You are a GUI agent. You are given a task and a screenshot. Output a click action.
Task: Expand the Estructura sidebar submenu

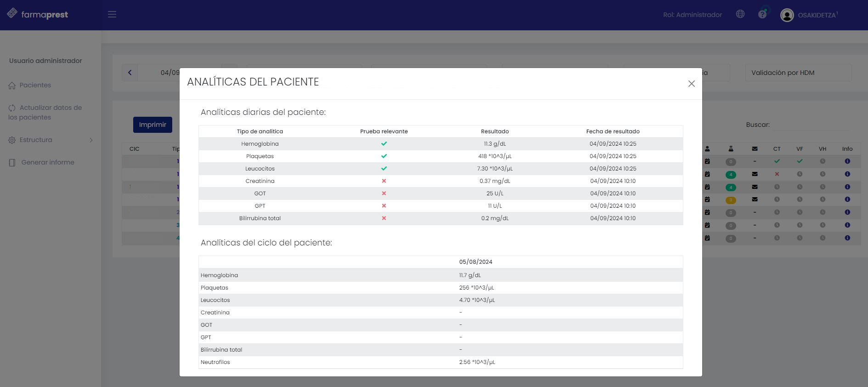pyautogui.click(x=51, y=140)
